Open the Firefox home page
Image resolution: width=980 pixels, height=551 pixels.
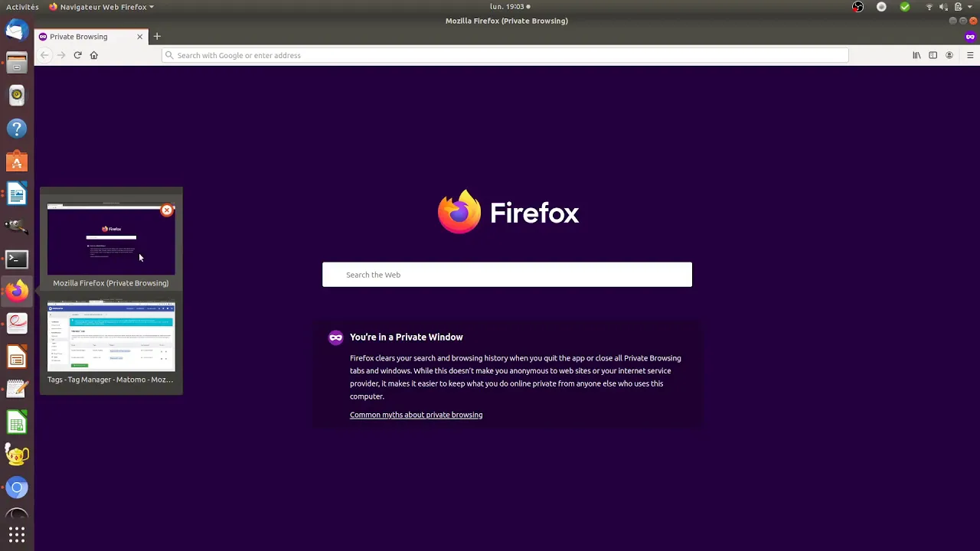pyautogui.click(x=94, y=55)
